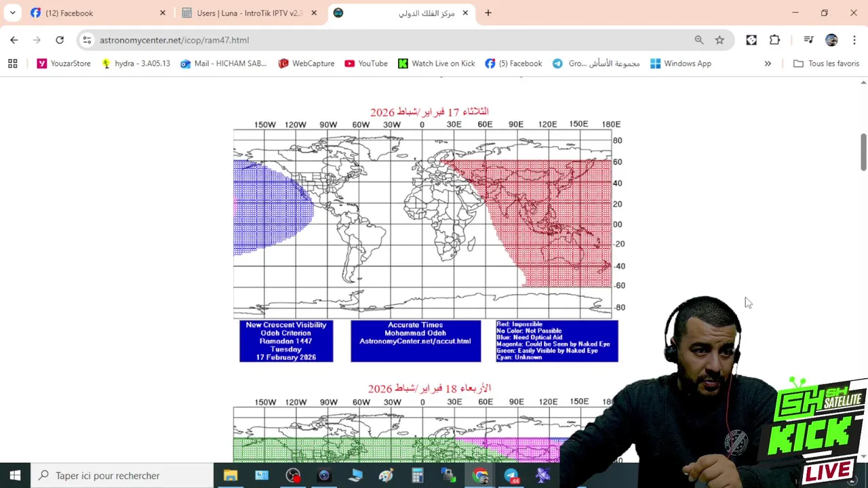Open the network computers app in taskbar
Viewport: 868px width, 488px height.
click(449, 476)
